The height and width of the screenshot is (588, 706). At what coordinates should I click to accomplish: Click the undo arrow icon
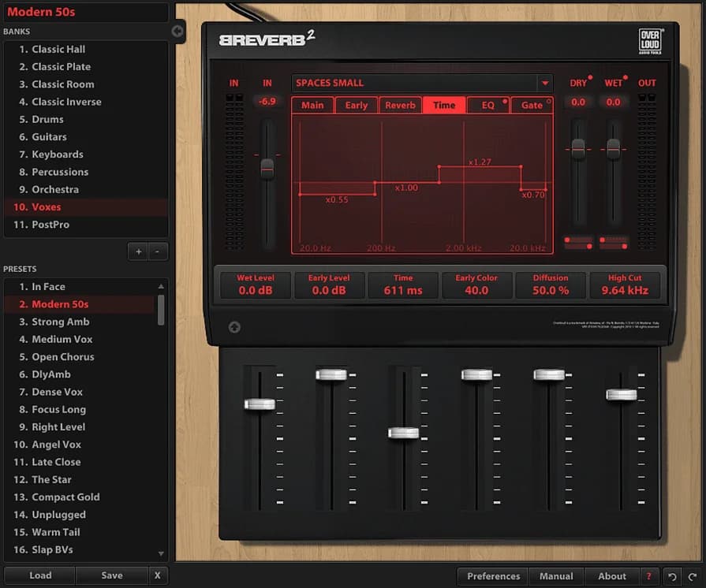(671, 576)
